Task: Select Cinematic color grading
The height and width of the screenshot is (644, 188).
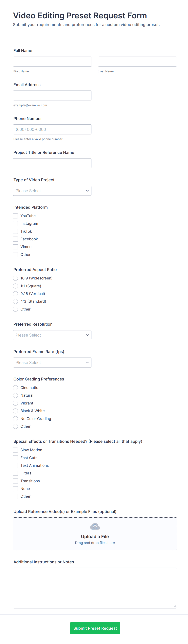Action: (x=16, y=388)
